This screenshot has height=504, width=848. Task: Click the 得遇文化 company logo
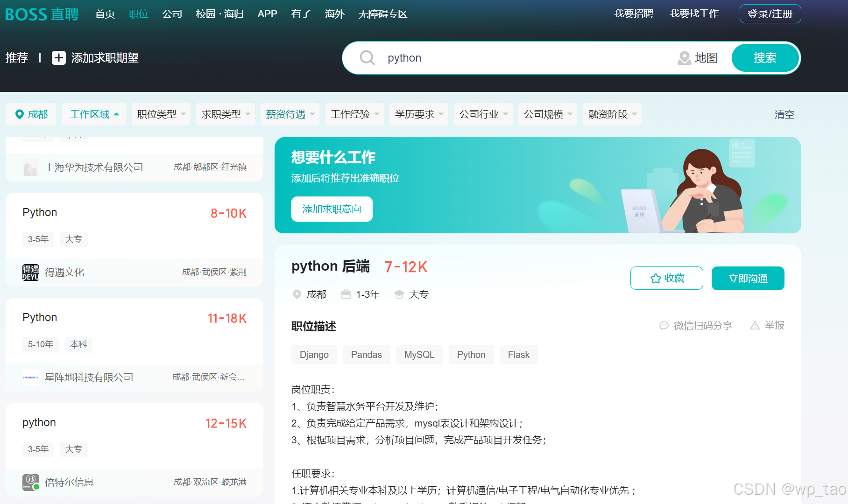pyautogui.click(x=31, y=272)
